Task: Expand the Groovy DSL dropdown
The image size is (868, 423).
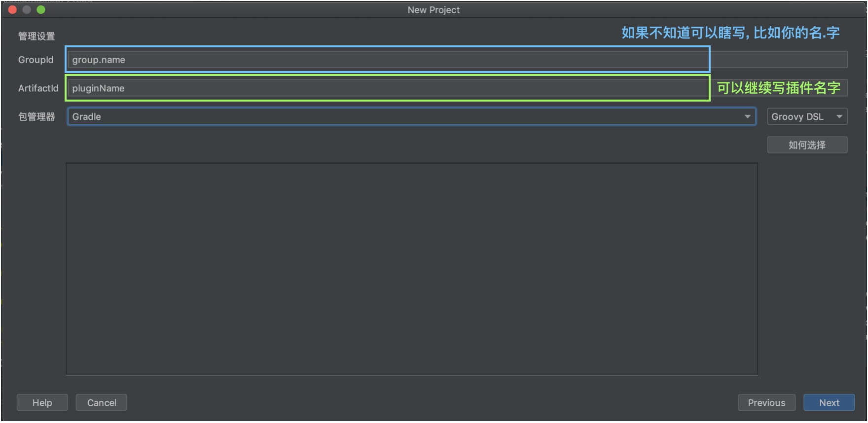Action: [801, 117]
